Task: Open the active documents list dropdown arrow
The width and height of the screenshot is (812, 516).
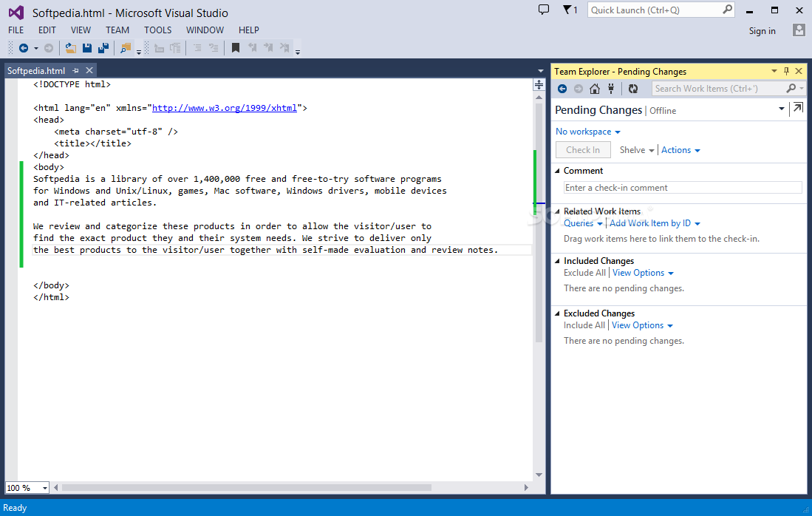Action: point(540,71)
